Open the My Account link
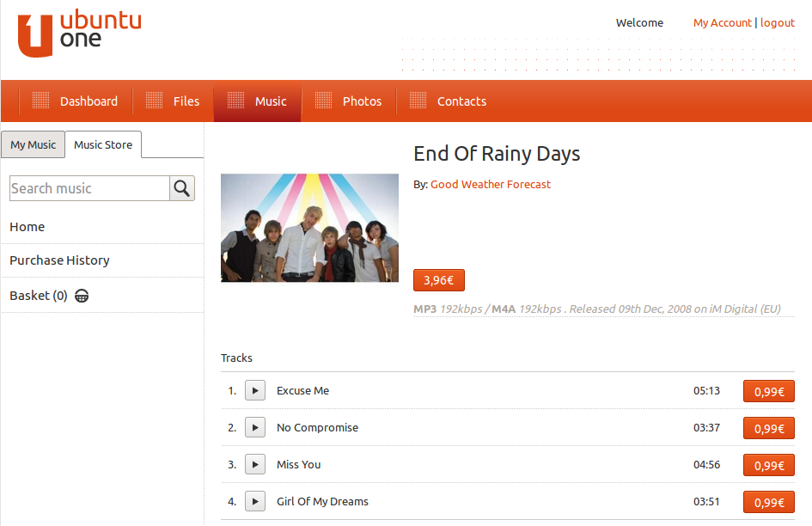Image resolution: width=812 pixels, height=526 pixels. pyautogui.click(x=722, y=23)
